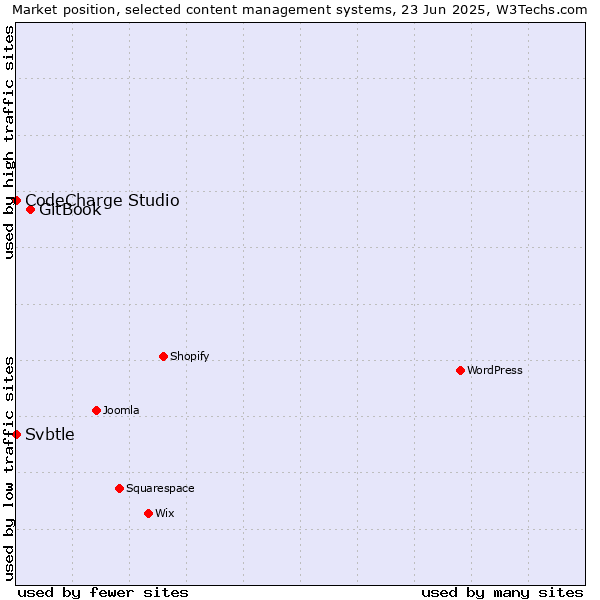Click the Svbtle label text
The height and width of the screenshot is (600, 600).
50,435
